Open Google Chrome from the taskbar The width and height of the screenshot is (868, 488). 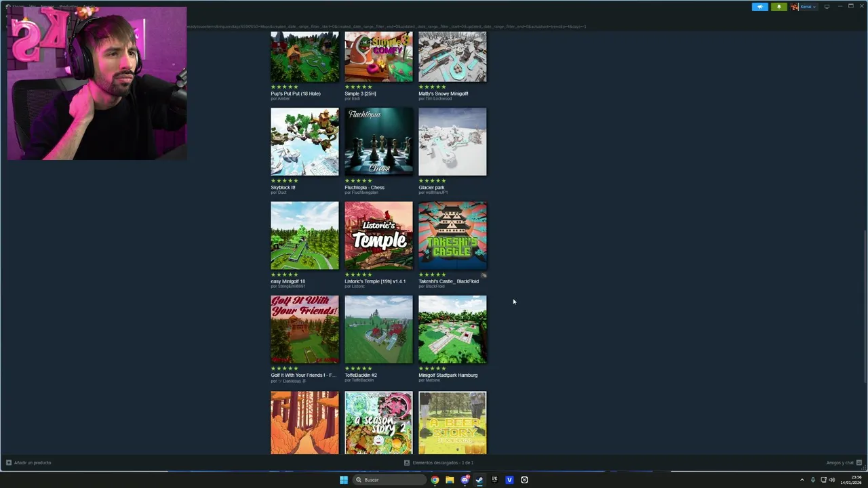pyautogui.click(x=435, y=480)
